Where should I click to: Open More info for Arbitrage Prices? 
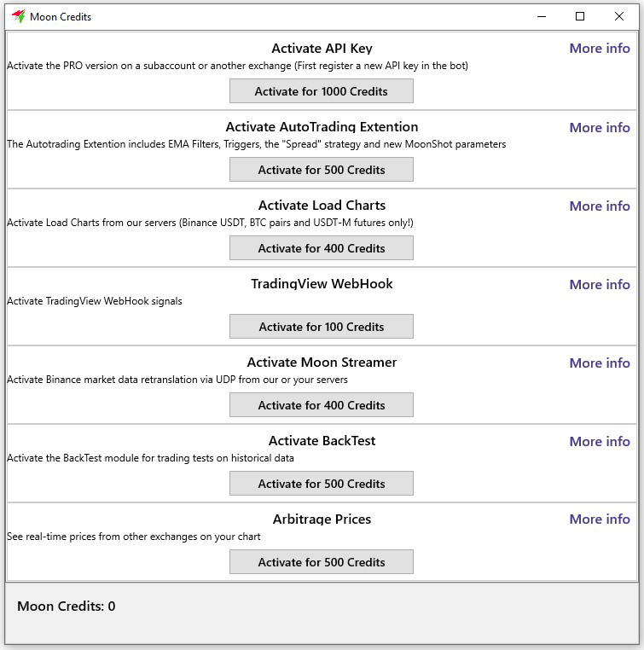(600, 519)
